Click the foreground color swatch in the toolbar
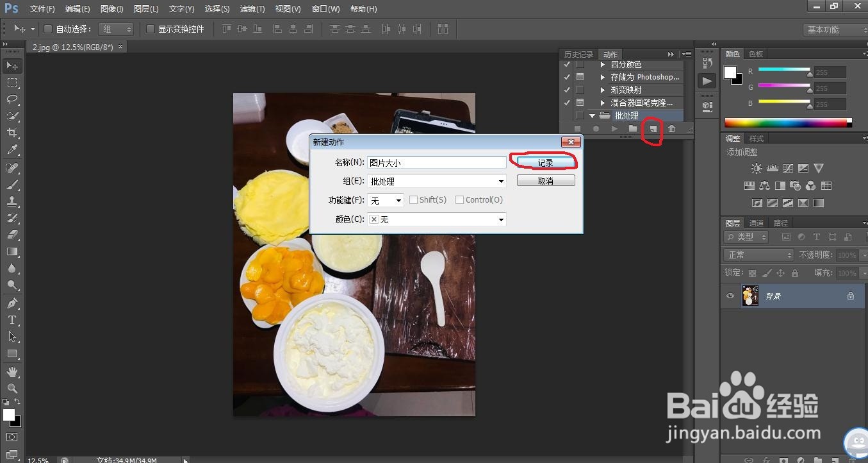The width and height of the screenshot is (868, 463). click(x=9, y=415)
